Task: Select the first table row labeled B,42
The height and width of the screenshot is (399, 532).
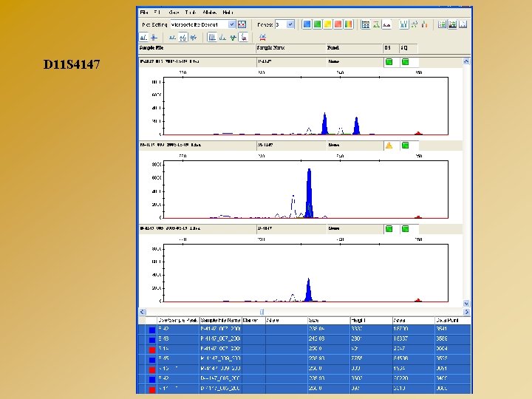Action: point(304,329)
